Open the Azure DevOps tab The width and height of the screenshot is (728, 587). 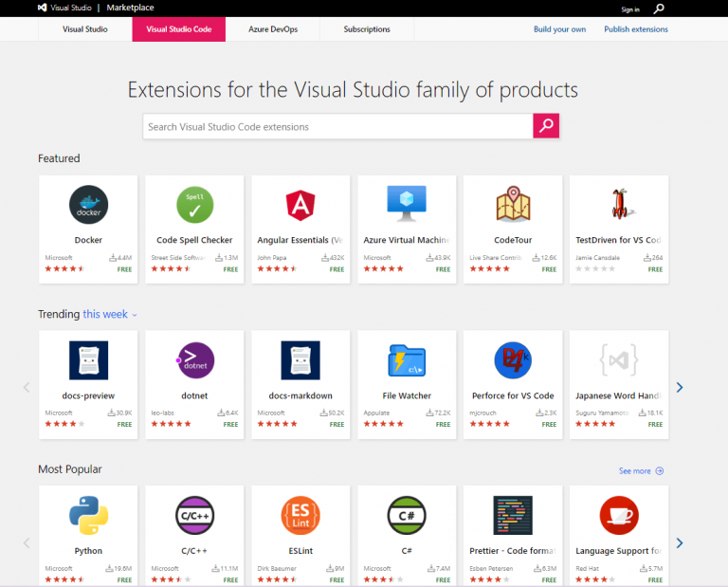[273, 29]
